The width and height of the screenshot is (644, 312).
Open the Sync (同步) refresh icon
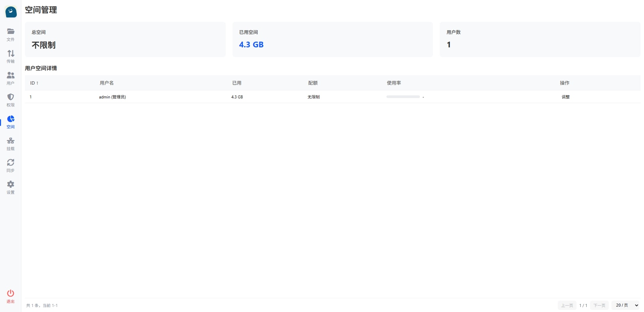coord(11,163)
